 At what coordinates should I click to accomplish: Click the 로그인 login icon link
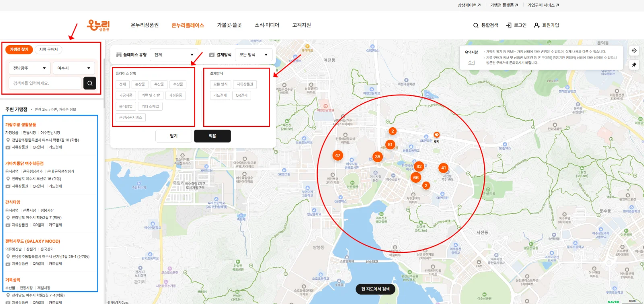516,25
